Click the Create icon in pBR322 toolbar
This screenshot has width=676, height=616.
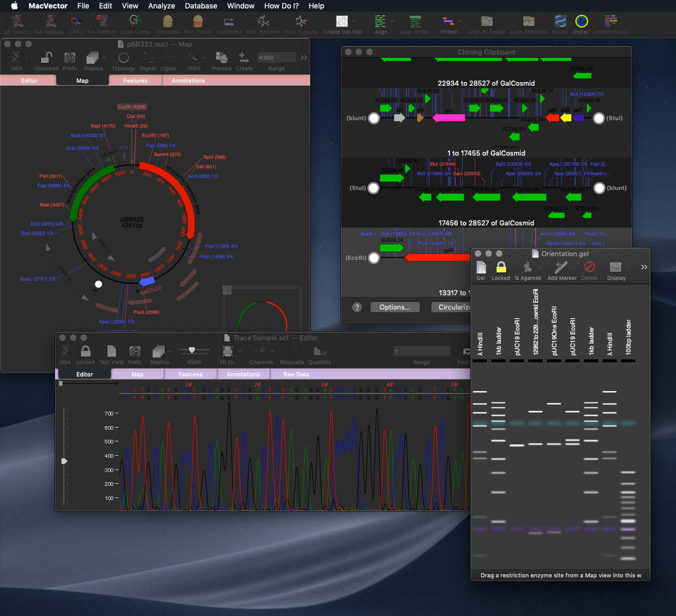pyautogui.click(x=244, y=58)
